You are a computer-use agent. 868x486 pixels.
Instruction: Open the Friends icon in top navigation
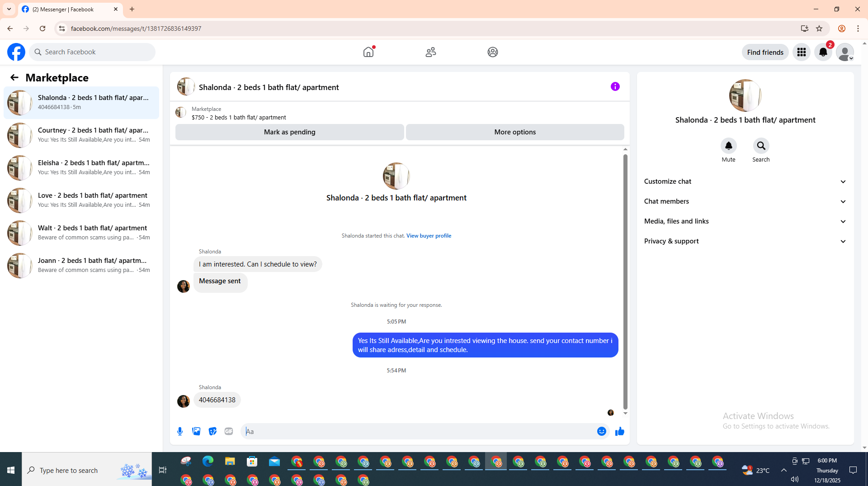click(431, 52)
